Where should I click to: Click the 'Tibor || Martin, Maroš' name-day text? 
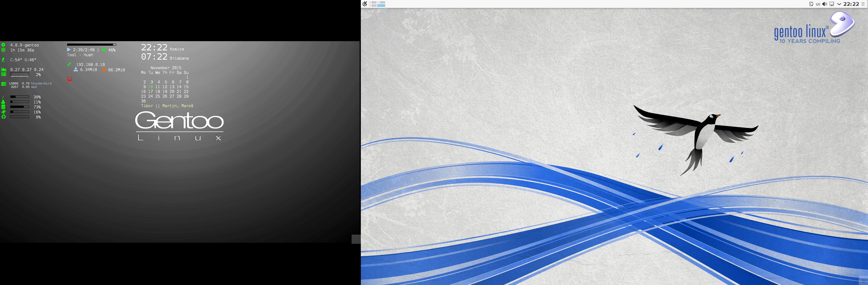click(167, 106)
